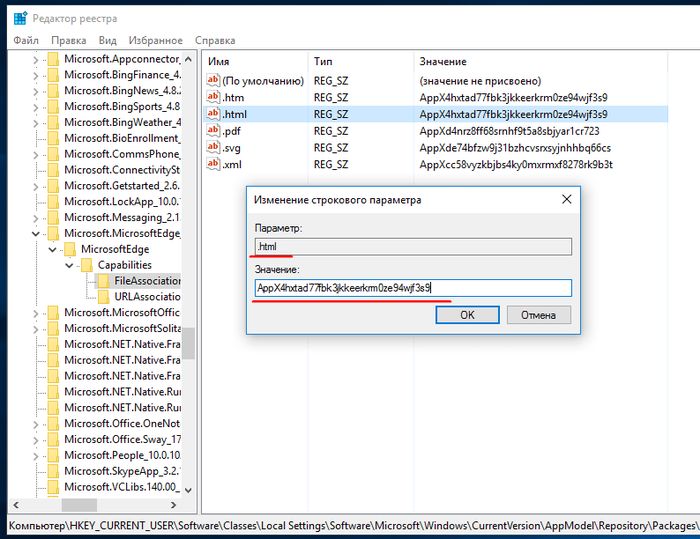Close the Изменение строкового параметра dialog
This screenshot has height=539, width=700.
(566, 199)
